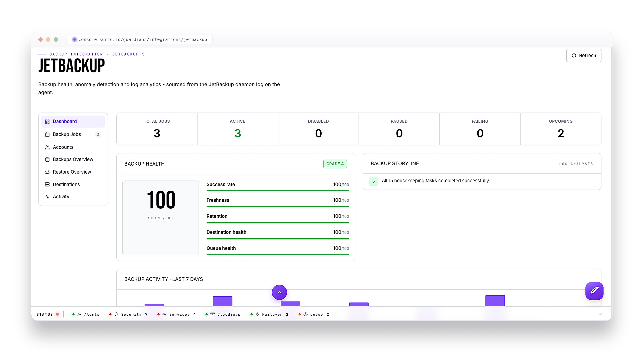Click the Disabled jobs stat card
The image size is (644, 352).
(x=319, y=129)
